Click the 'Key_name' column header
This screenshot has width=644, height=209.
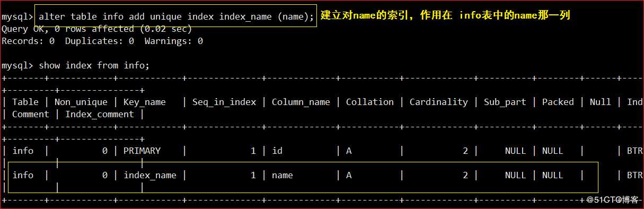(x=145, y=102)
